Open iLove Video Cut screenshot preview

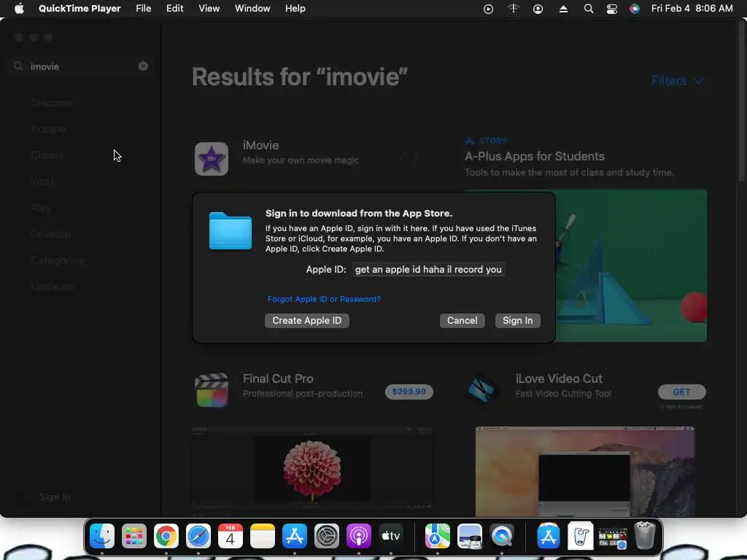(x=585, y=470)
